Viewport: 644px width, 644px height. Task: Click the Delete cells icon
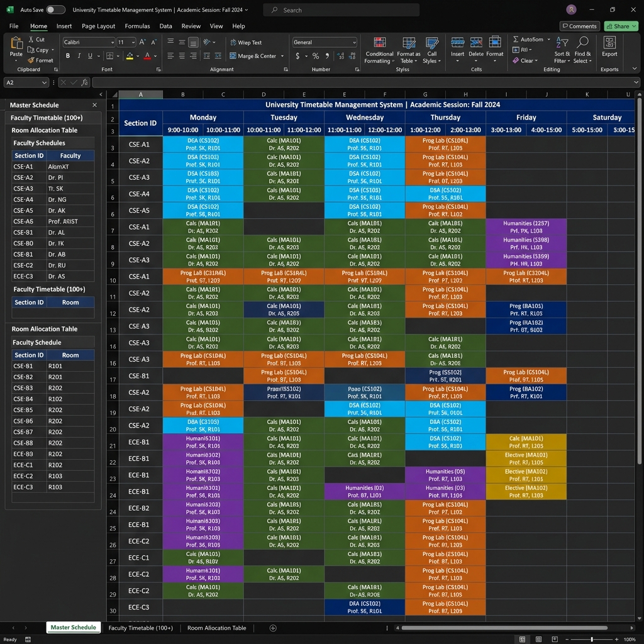(476, 42)
